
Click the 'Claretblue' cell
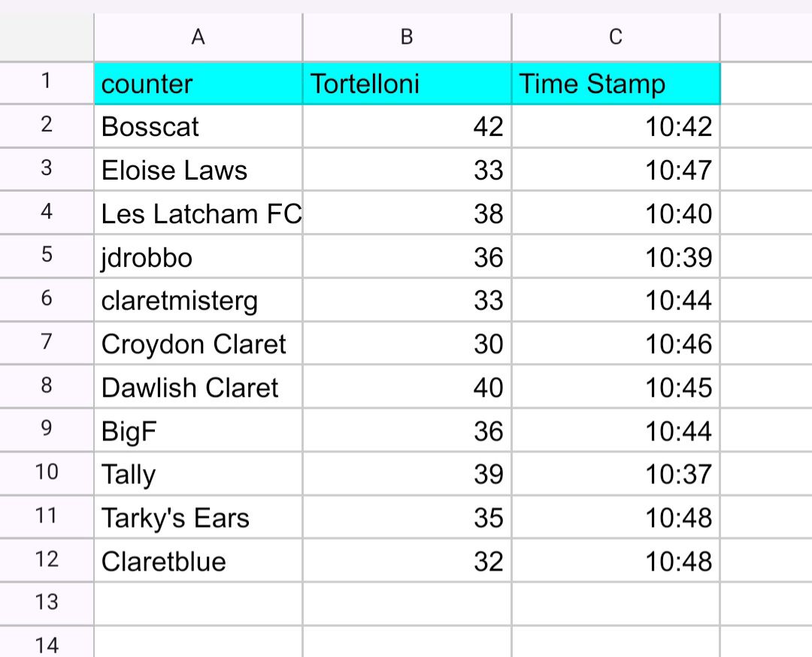[x=198, y=562]
